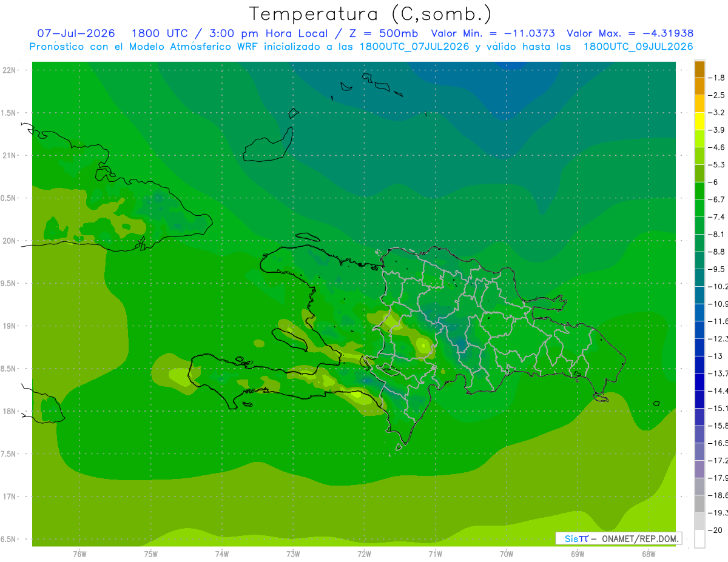Click the "70W" longitude axis label
Screen dimensions: 728x562
point(507,554)
